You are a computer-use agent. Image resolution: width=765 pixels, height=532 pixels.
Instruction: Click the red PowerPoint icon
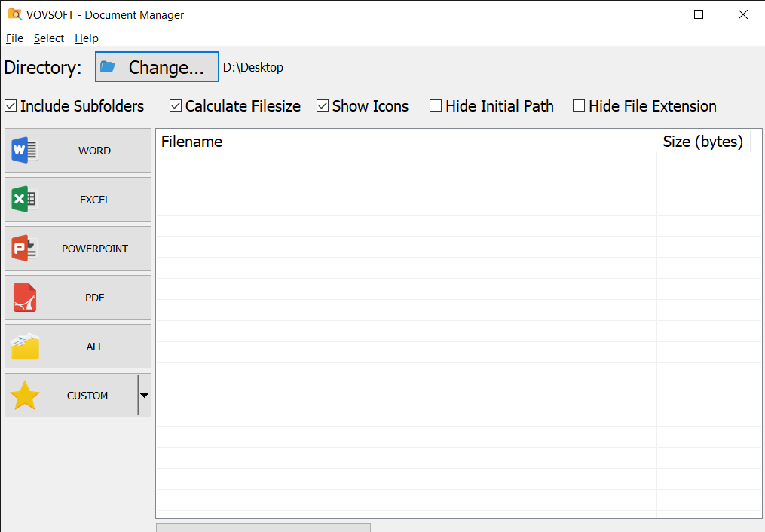pos(24,248)
